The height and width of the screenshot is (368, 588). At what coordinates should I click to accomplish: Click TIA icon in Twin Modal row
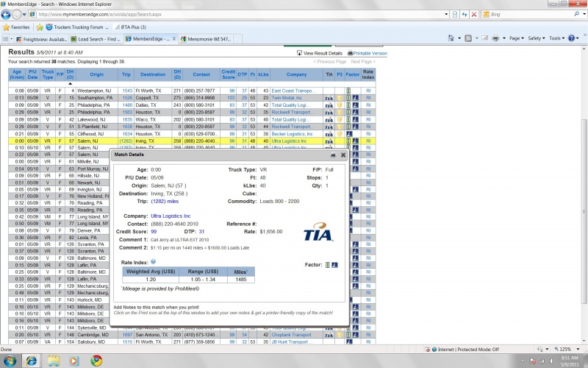tap(329, 98)
